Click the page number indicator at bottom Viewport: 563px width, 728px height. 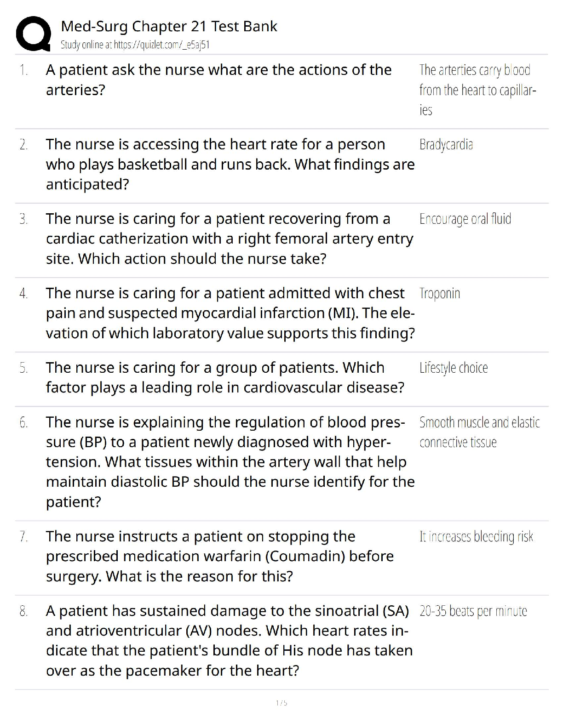tap(281, 703)
